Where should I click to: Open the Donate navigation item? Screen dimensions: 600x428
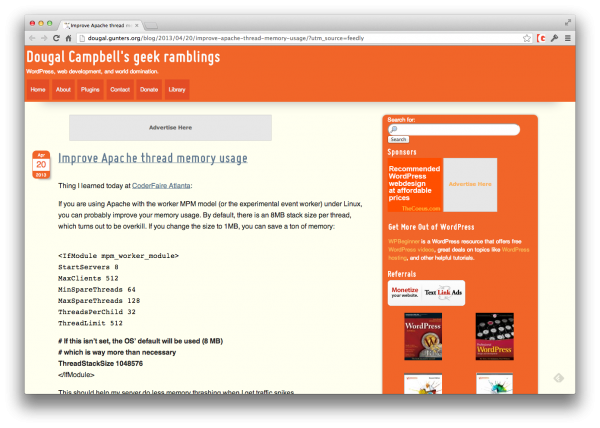[x=149, y=90]
